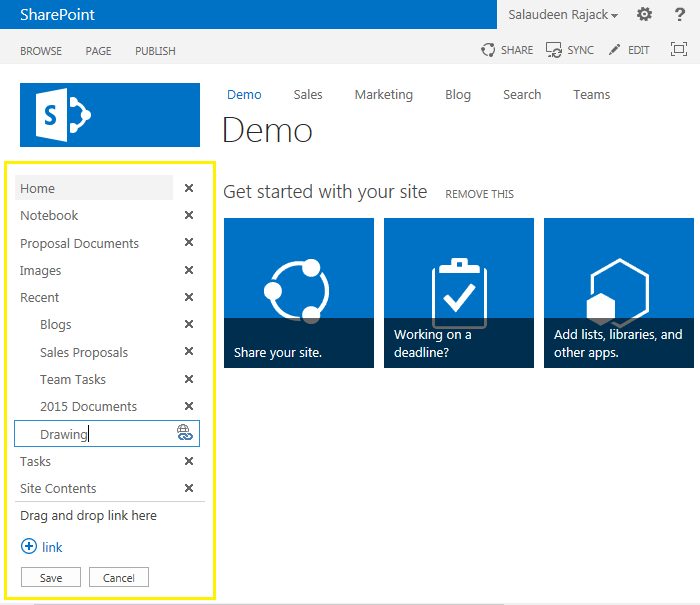Click the Edit pencil icon

tap(614, 50)
